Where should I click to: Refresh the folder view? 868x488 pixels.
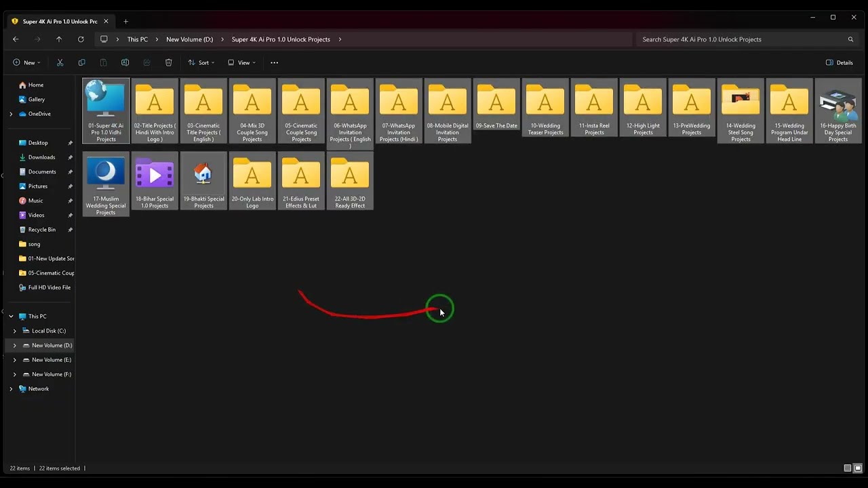pyautogui.click(x=81, y=39)
